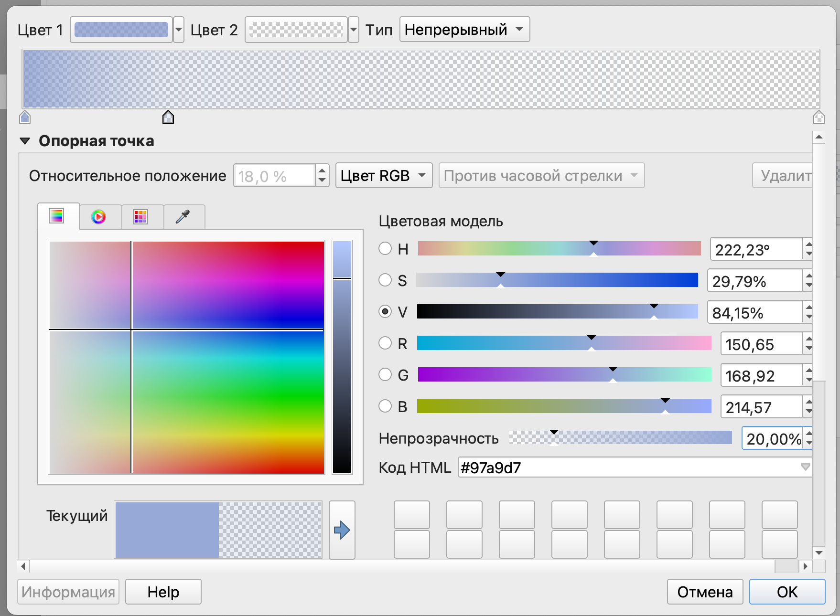The height and width of the screenshot is (616, 840).
Task: Open the Тип Непрерывный dropdown
Action: click(x=464, y=30)
